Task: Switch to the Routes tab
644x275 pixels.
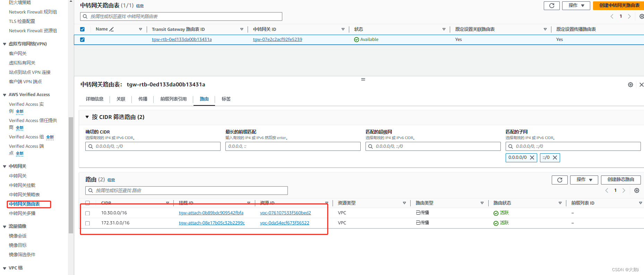Action: coord(204,99)
